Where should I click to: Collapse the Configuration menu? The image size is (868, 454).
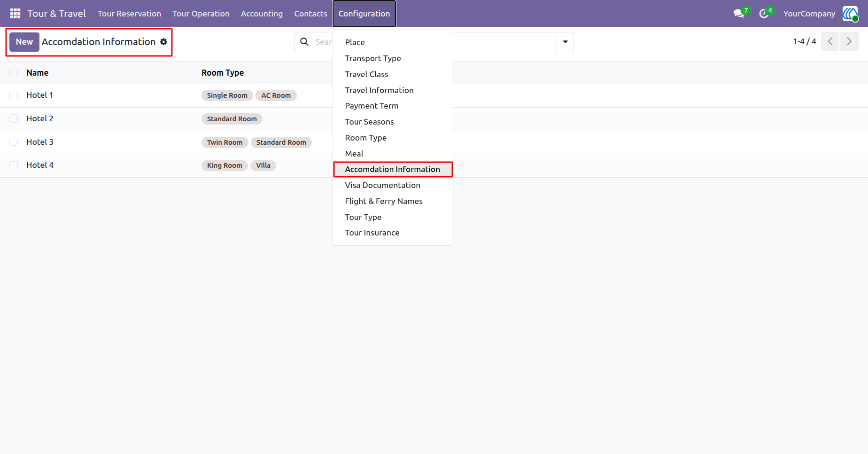click(364, 14)
